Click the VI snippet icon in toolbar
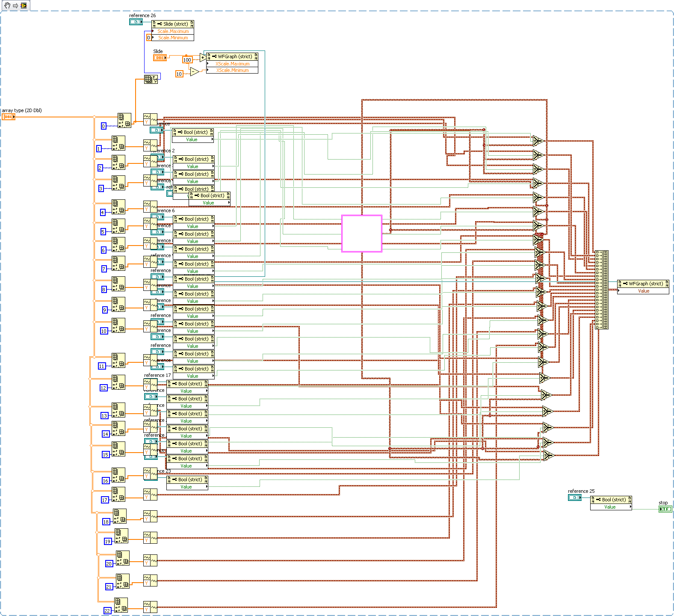The image size is (674, 616). pyautogui.click(x=24, y=6)
